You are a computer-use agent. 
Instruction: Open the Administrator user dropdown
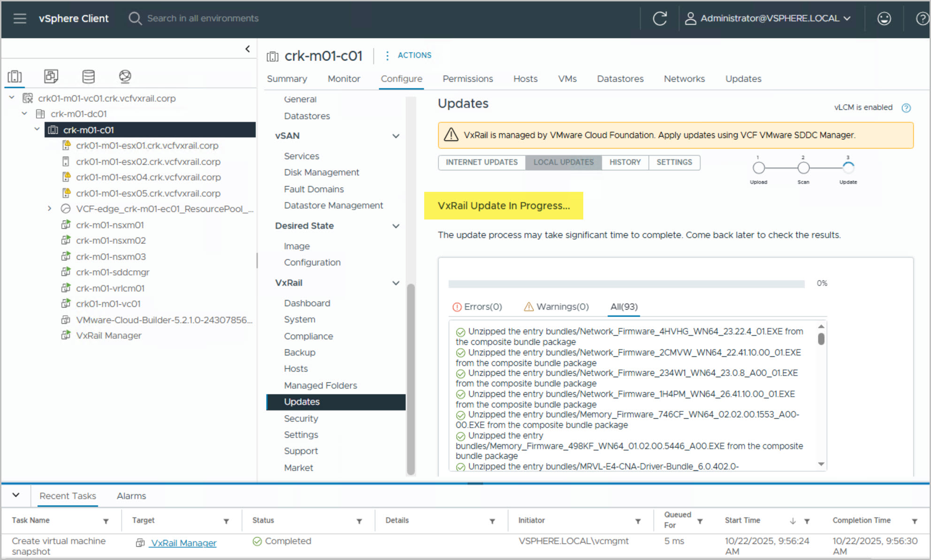pos(769,18)
